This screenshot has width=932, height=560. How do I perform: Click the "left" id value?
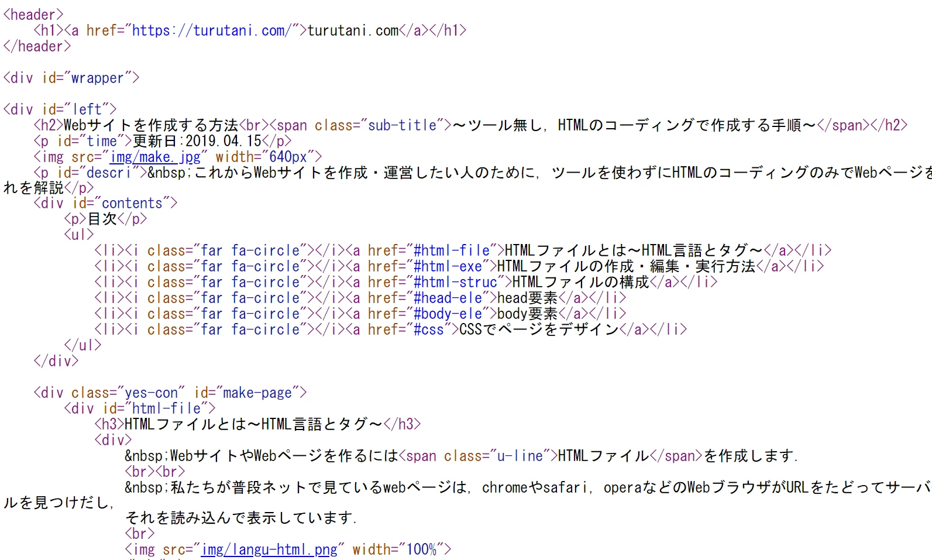coord(87,109)
